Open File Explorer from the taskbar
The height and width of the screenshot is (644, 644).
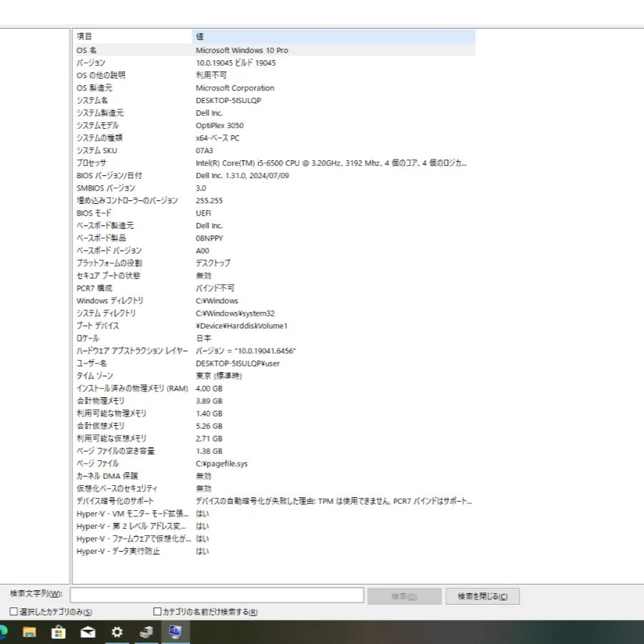(29, 633)
